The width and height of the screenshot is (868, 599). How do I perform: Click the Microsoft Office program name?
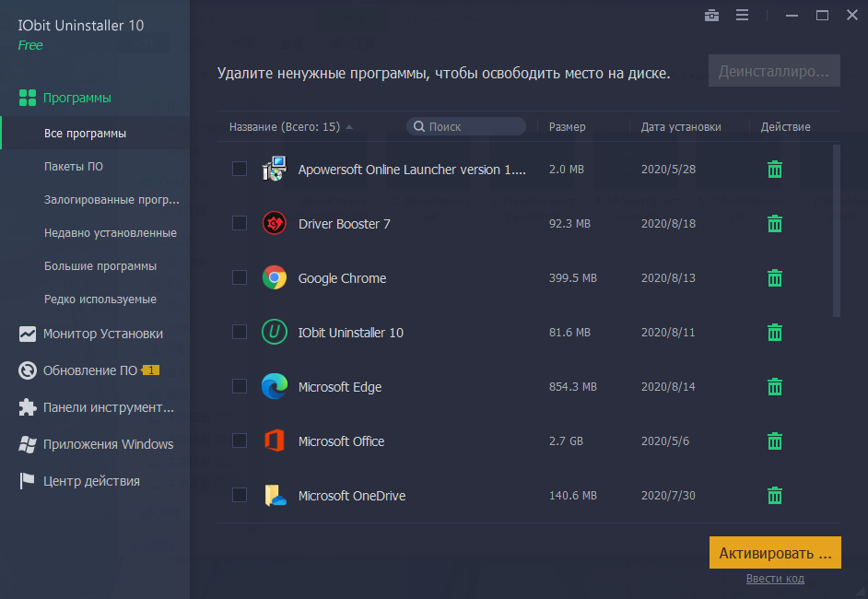point(341,441)
